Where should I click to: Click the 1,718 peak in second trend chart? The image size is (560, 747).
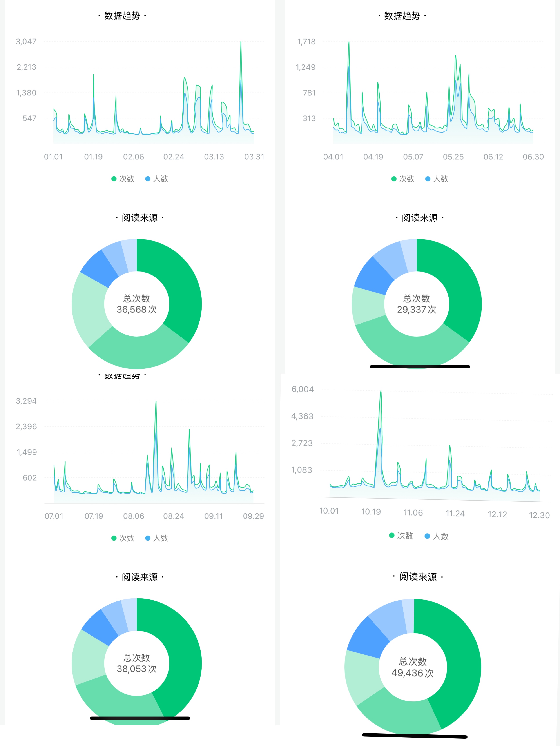(349, 43)
